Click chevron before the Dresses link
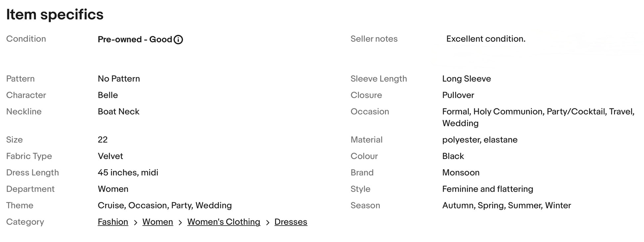 pyautogui.click(x=267, y=222)
